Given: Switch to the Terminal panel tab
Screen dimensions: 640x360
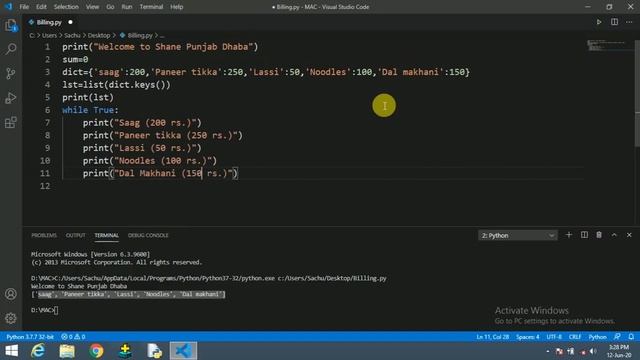Looking at the screenshot, I should point(107,236).
